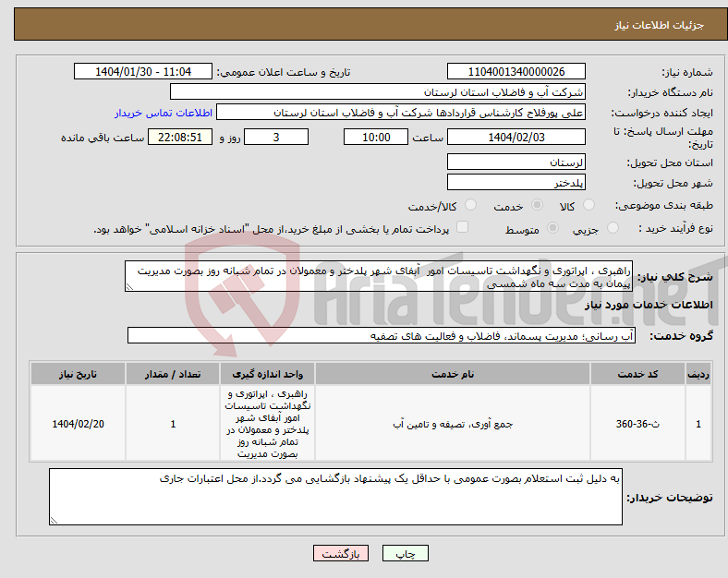Click the delivery province field لرستان

516,162
